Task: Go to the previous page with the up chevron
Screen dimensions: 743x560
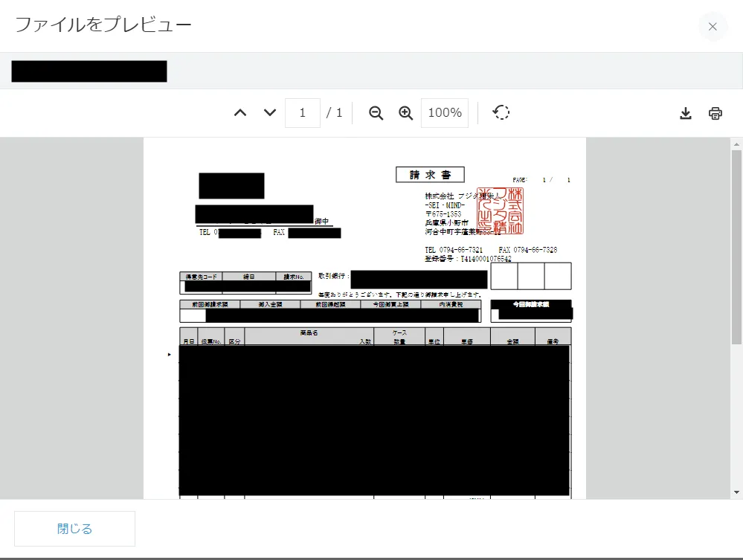Action: tap(240, 113)
